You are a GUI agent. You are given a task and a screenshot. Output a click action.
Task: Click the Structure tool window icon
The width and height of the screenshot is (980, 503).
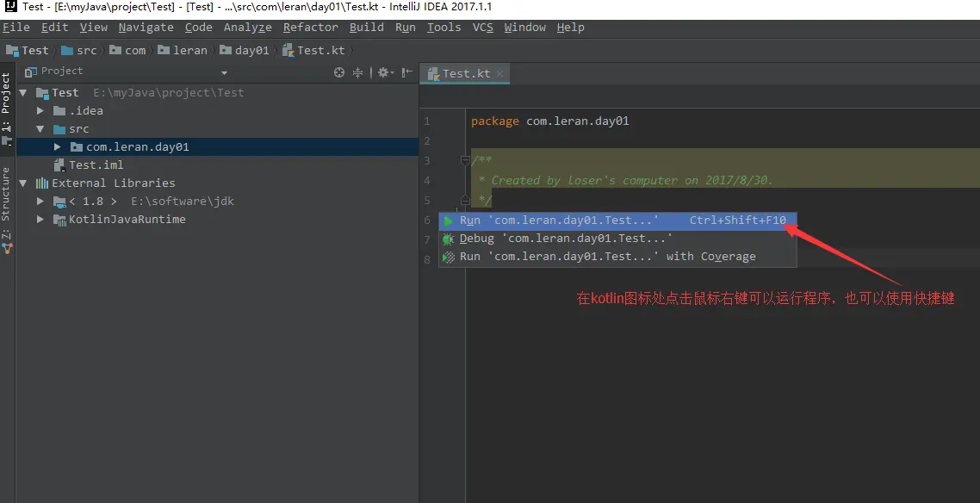tap(6, 249)
